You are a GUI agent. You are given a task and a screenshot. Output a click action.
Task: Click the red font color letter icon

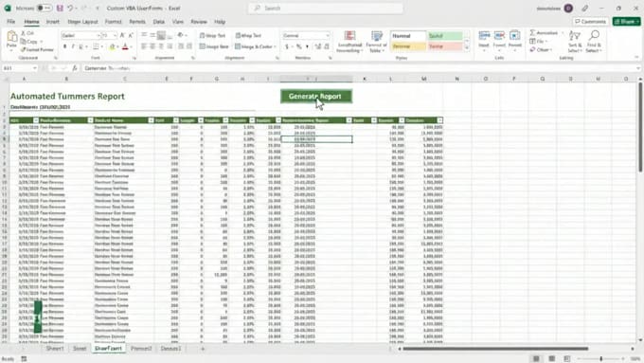125,46
